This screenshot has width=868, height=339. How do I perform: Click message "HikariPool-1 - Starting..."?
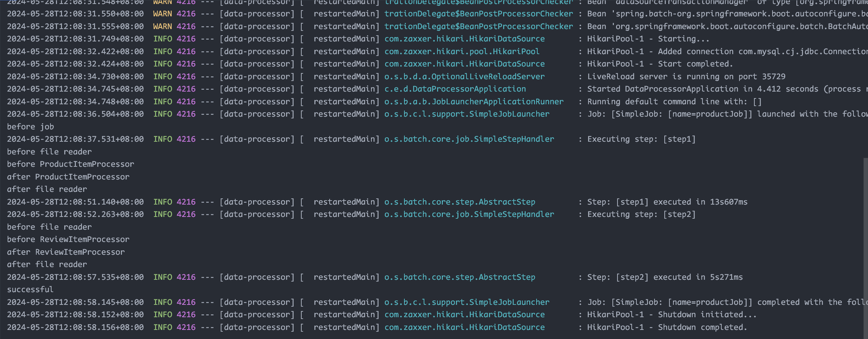pyautogui.click(x=648, y=39)
